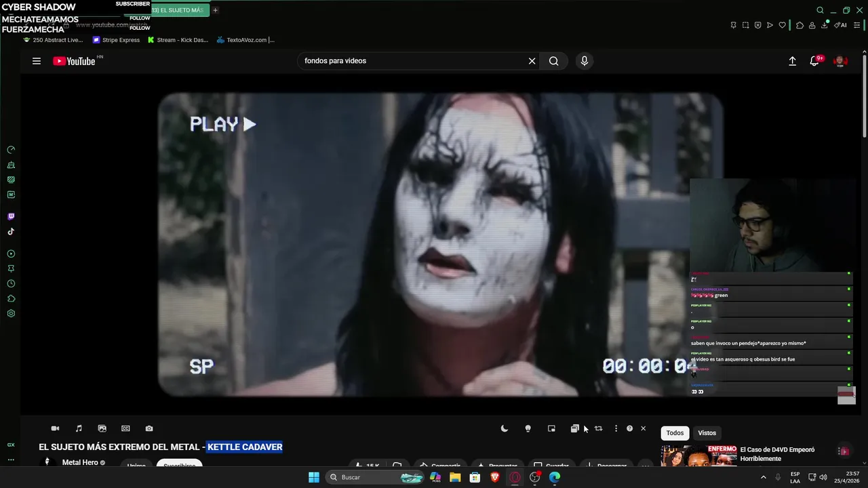Image resolution: width=868 pixels, height=488 pixels.
Task: Close the video toolbar with the X
Action: 644,428
